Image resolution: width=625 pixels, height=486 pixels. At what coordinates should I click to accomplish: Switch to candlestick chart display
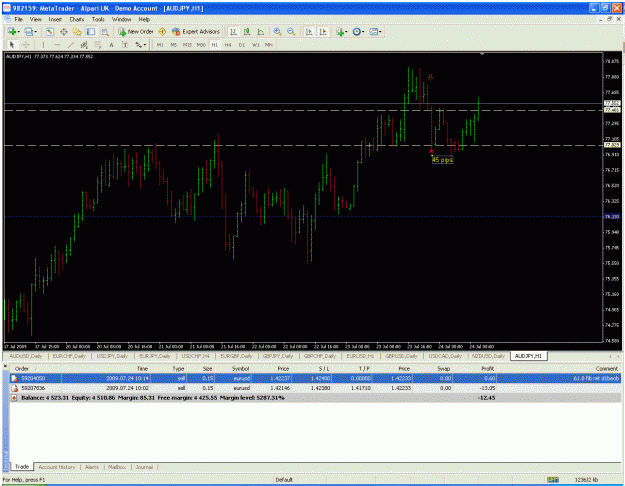(x=247, y=31)
